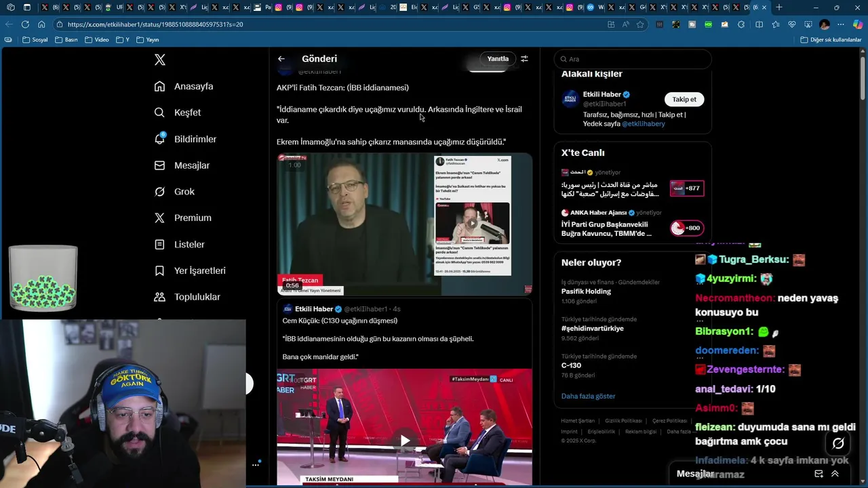Click the Yanıtla reply button
The image size is (868, 488).
pos(498,59)
